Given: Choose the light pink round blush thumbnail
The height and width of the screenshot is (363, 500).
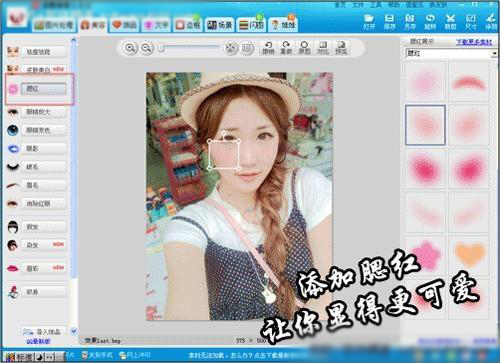Looking at the screenshot, I should (425, 82).
